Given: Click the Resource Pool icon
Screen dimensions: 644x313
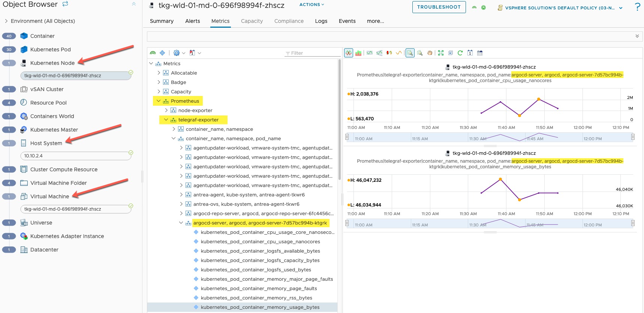Looking at the screenshot, I should click(x=24, y=103).
